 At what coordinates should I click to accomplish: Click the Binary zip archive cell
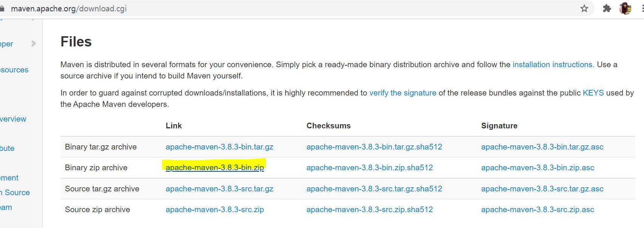[x=96, y=168]
